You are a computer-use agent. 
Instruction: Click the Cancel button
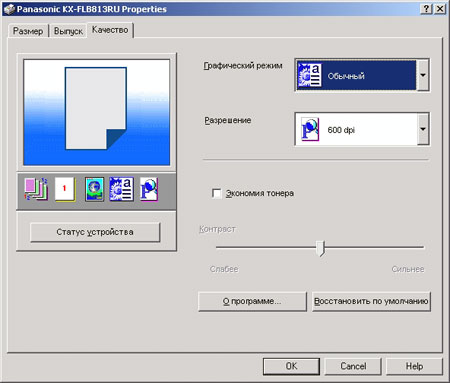(353, 366)
